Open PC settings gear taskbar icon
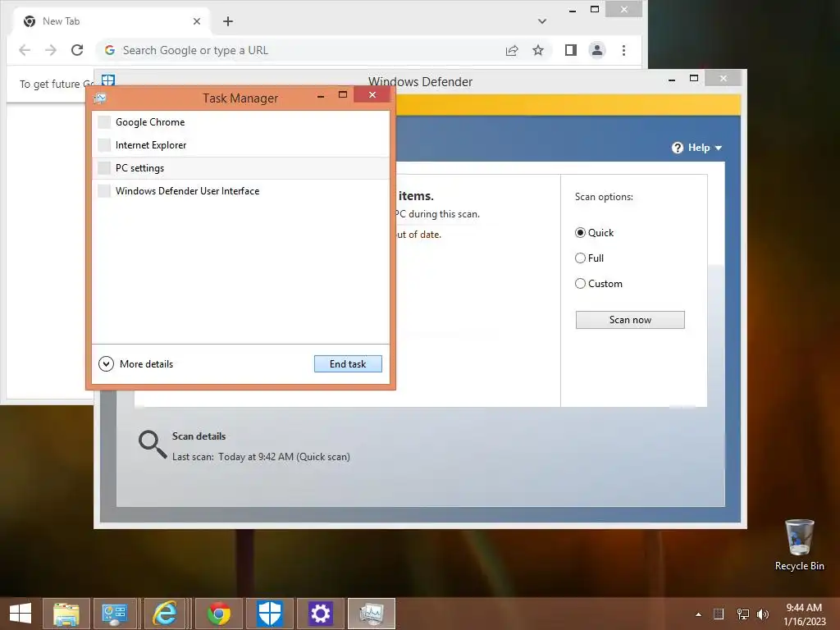The width and height of the screenshot is (840, 630). (321, 614)
